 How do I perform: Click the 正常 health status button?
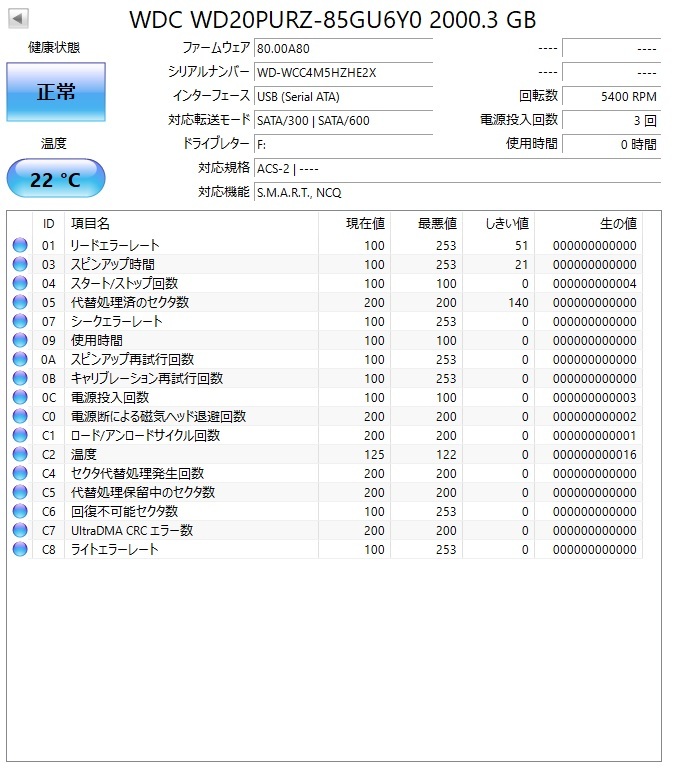tap(56, 92)
